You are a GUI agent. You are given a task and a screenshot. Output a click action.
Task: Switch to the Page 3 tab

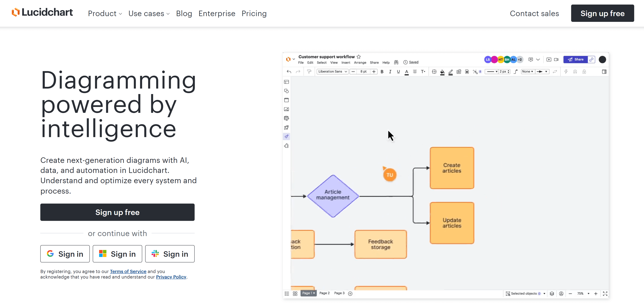pos(339,293)
